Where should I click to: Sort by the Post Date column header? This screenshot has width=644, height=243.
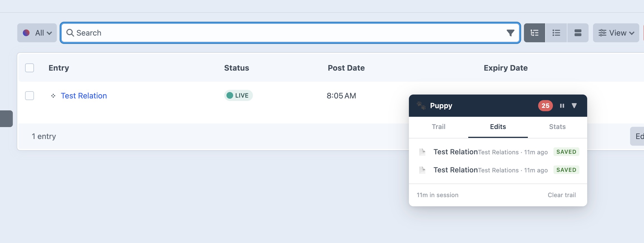pos(346,68)
